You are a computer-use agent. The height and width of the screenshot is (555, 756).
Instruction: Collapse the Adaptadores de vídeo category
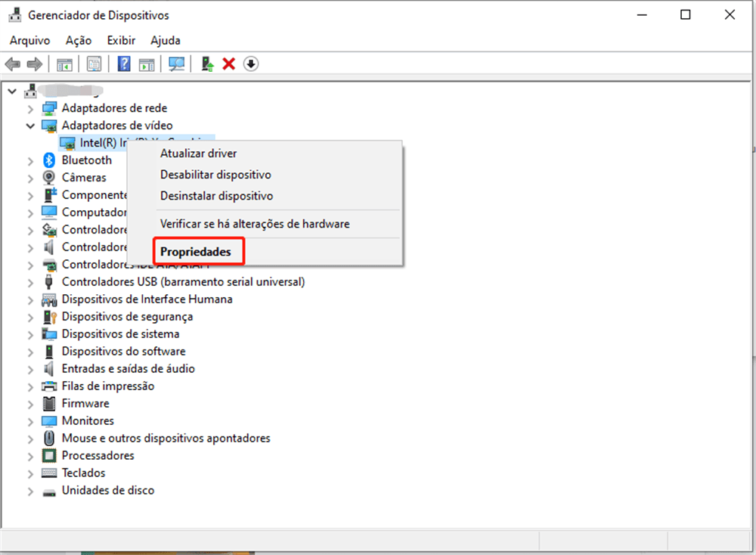(x=29, y=125)
